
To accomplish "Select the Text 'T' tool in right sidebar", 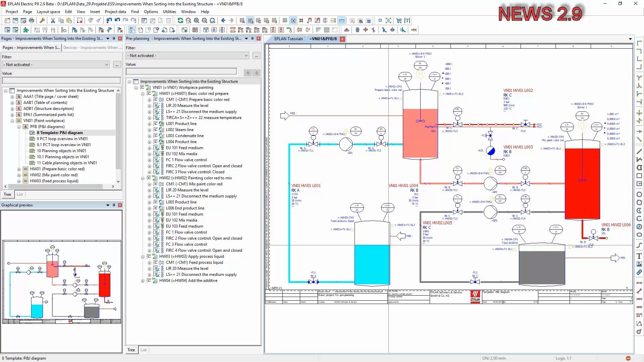I will [639, 256].
